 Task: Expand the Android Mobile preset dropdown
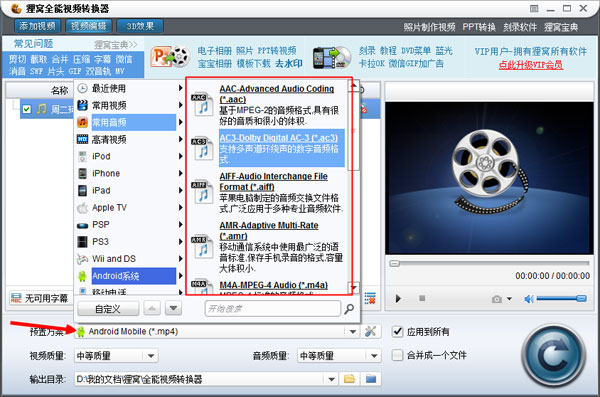353,332
